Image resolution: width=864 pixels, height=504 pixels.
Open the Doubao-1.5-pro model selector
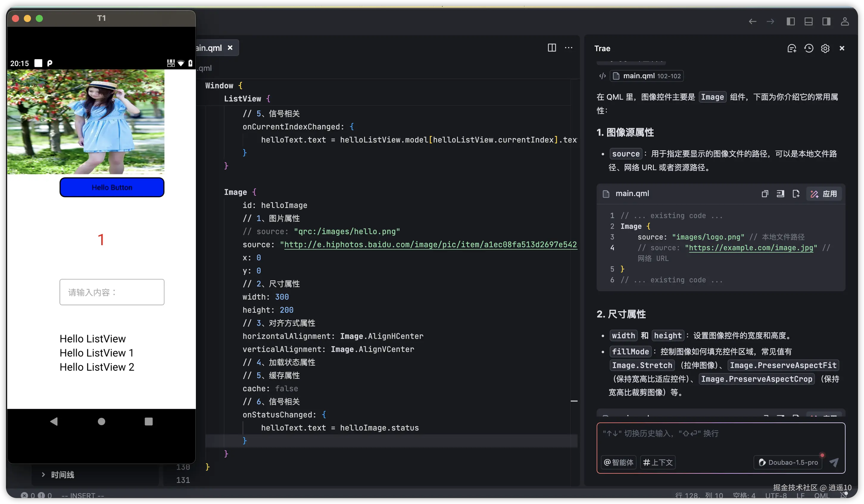pyautogui.click(x=788, y=462)
